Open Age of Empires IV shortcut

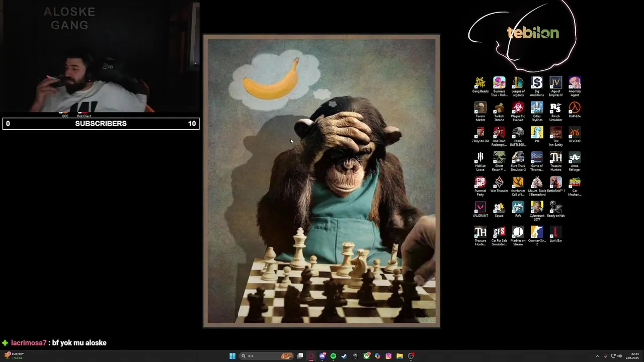click(555, 86)
